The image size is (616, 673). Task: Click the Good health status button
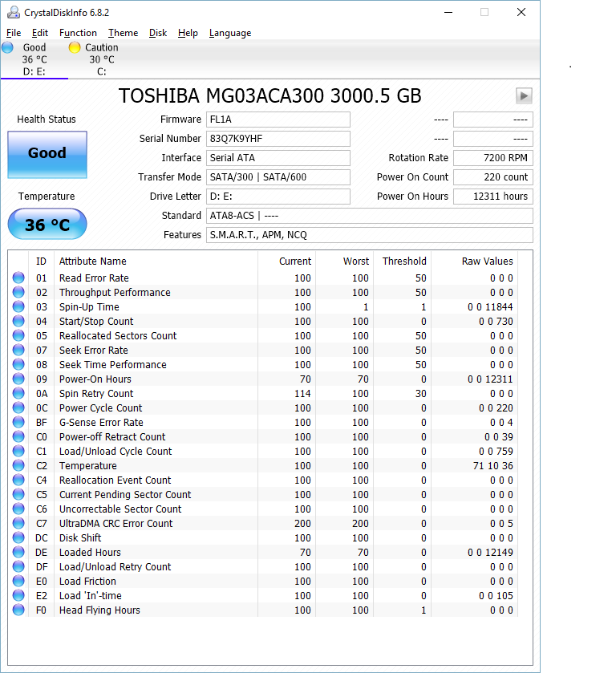click(47, 155)
